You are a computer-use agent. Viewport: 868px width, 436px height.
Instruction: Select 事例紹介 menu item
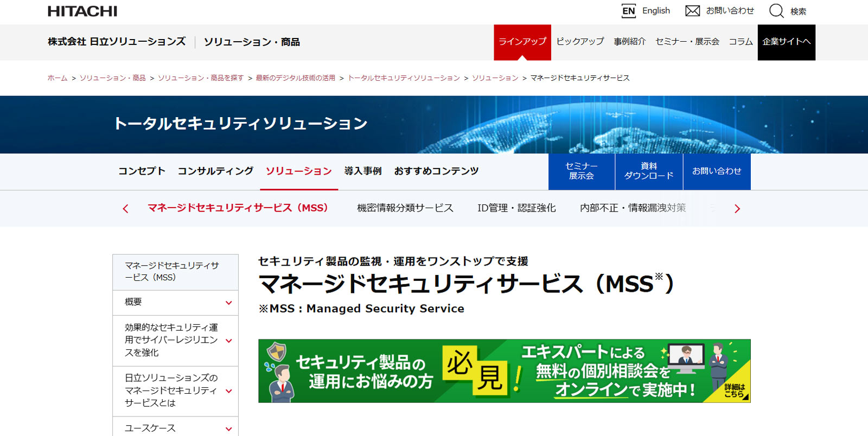630,42
